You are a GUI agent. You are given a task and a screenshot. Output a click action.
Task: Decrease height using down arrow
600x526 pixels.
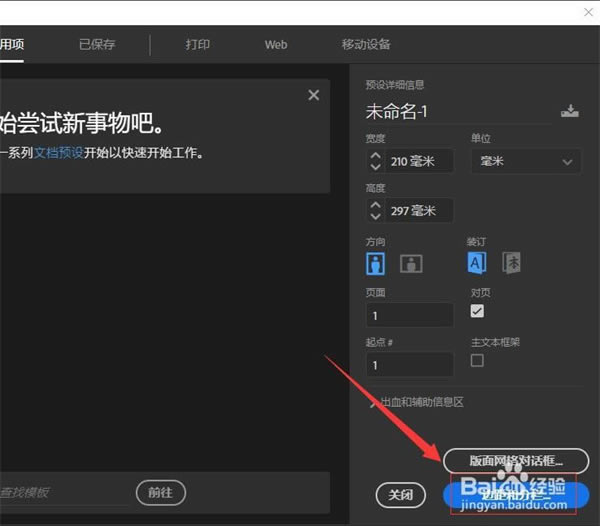[x=375, y=217]
